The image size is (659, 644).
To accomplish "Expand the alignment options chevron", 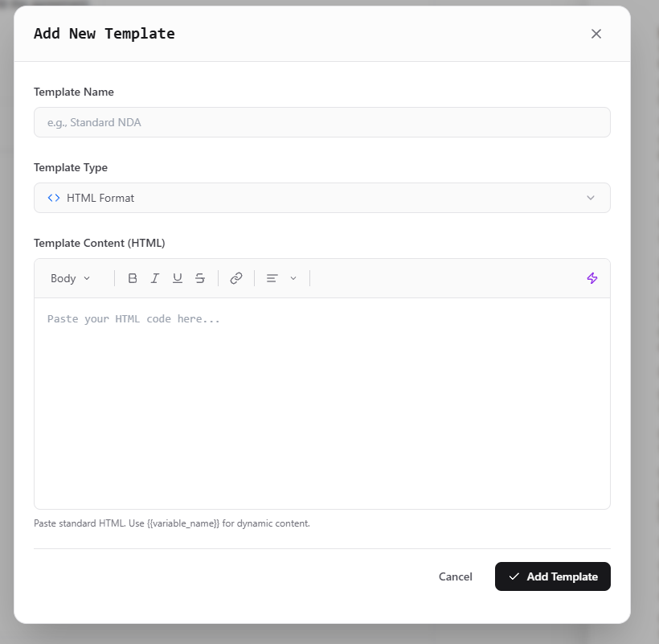I will pos(293,278).
